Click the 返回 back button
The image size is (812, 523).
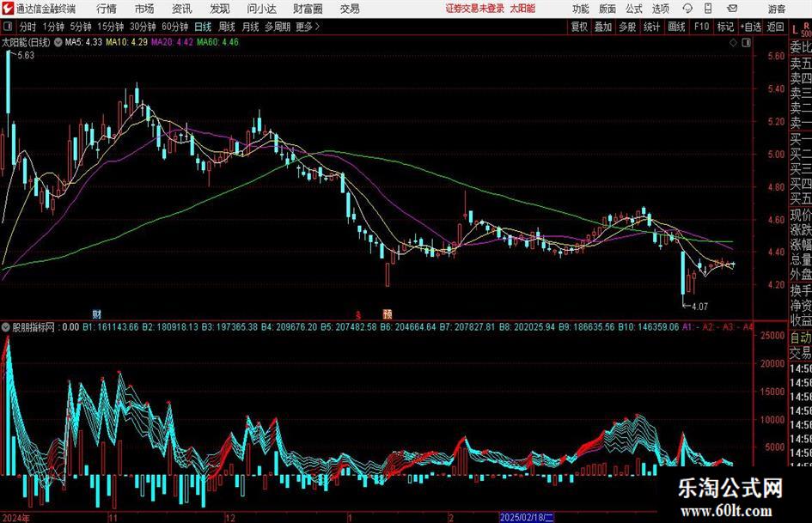[775, 27]
